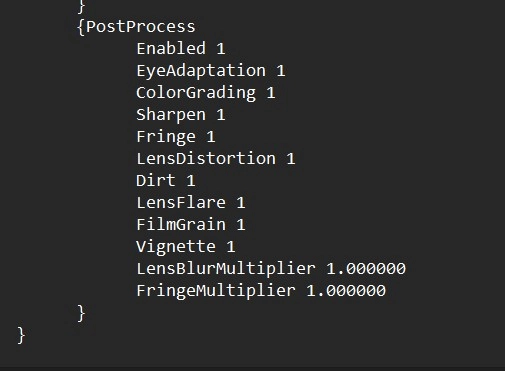Screen dimensions: 505x371
Task: Click the FringeMultiplier keyword
Action: click(216, 291)
